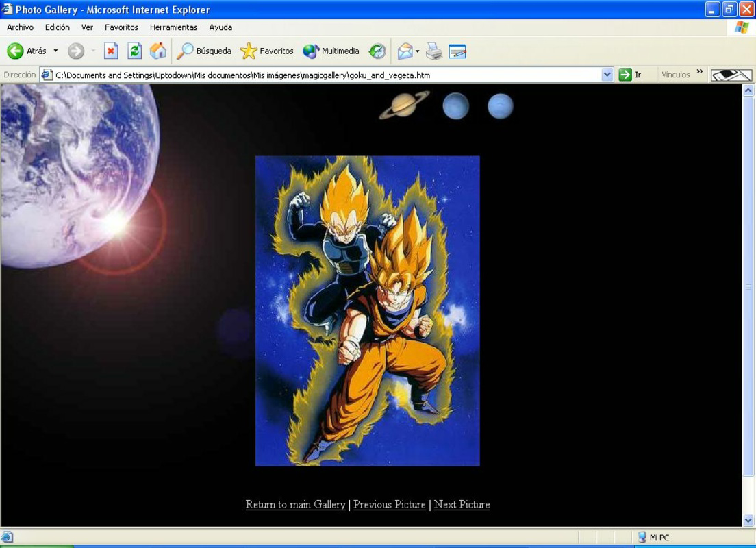Click the Forward arrow button
The width and height of the screenshot is (756, 548).
click(x=76, y=51)
